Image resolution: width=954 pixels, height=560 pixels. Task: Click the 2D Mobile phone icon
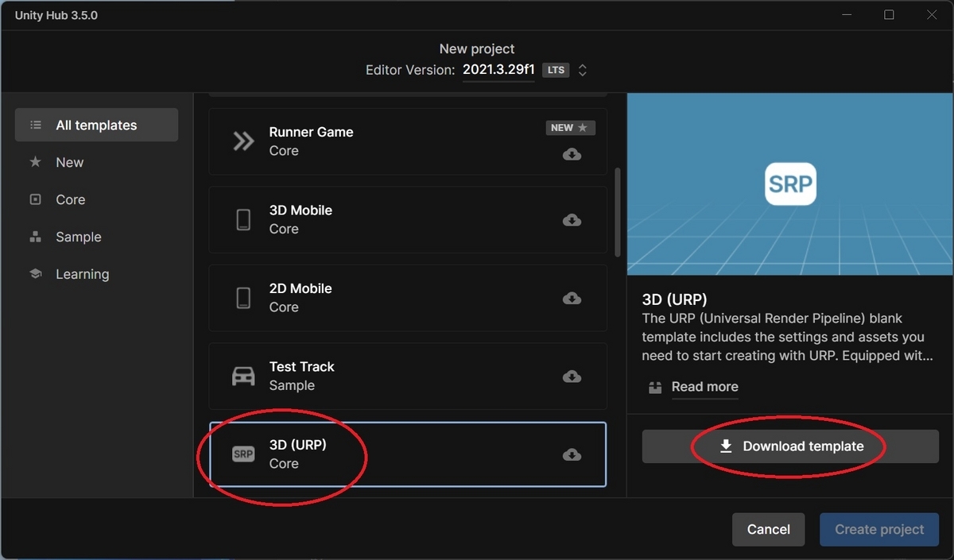pyautogui.click(x=243, y=298)
